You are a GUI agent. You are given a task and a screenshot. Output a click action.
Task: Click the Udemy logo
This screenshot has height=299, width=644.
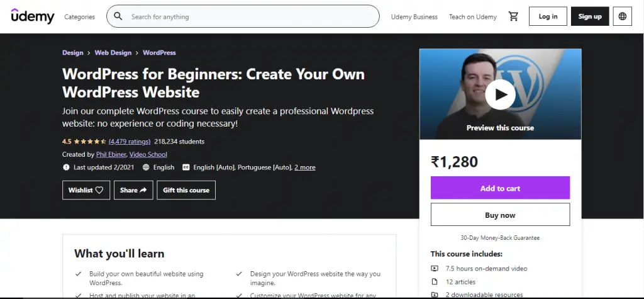click(33, 17)
